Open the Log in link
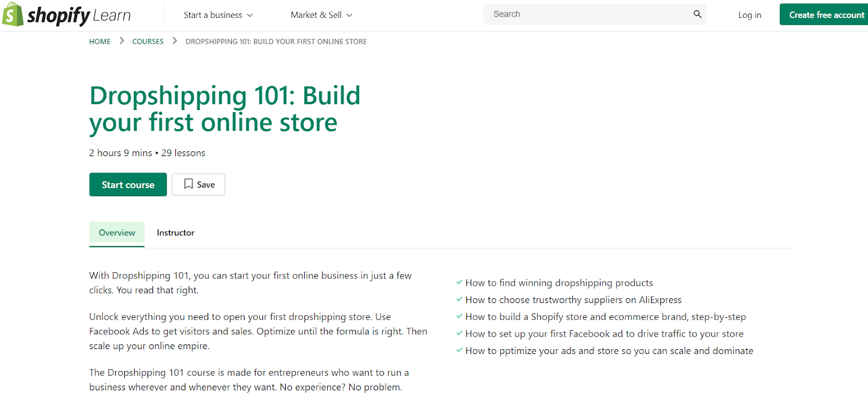 click(749, 15)
